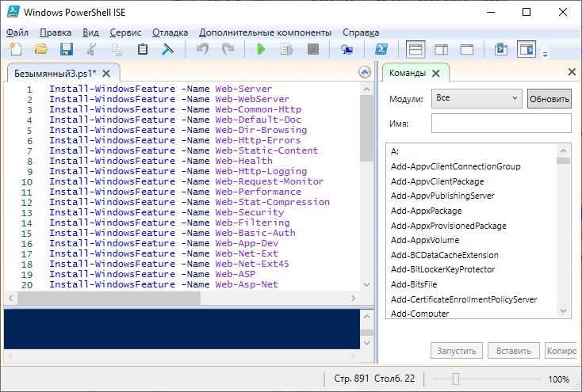Show script pane on the right icon
Image resolution: width=582 pixels, height=392 pixels.
coord(441,49)
